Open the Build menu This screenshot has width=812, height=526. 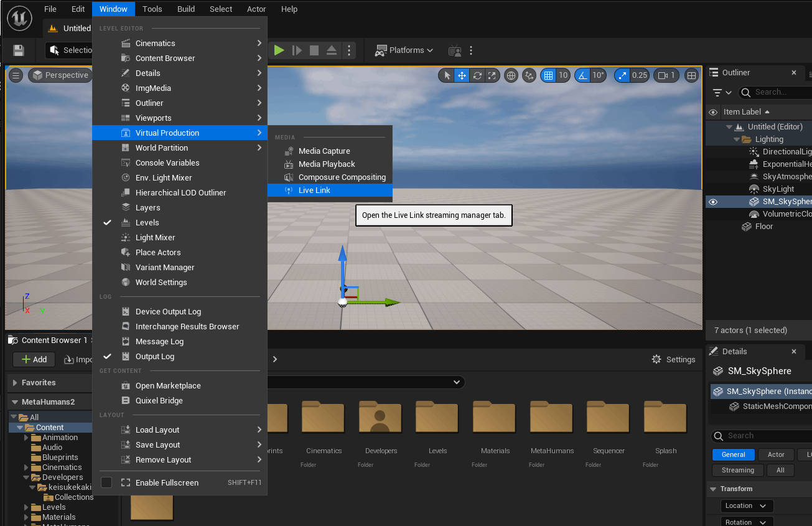[186, 9]
